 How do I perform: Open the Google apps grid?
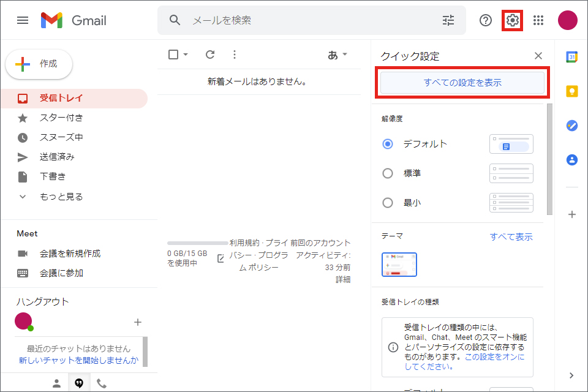[x=538, y=20]
